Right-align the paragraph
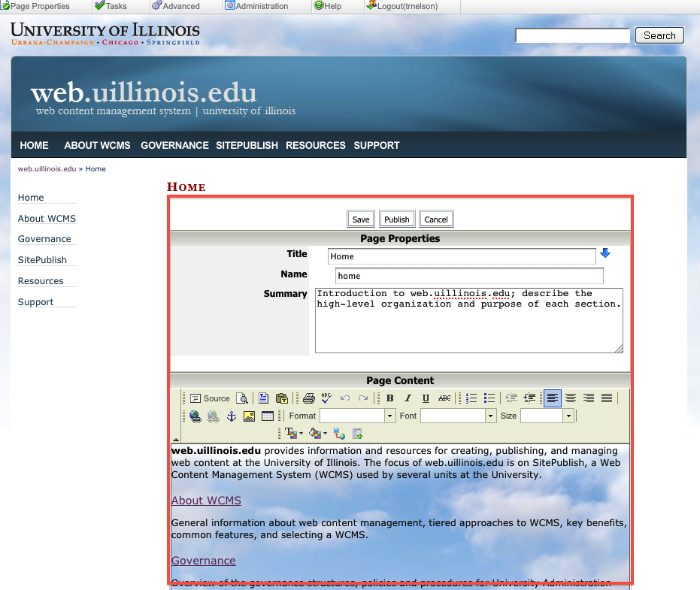This screenshot has height=590, width=700. (589, 398)
